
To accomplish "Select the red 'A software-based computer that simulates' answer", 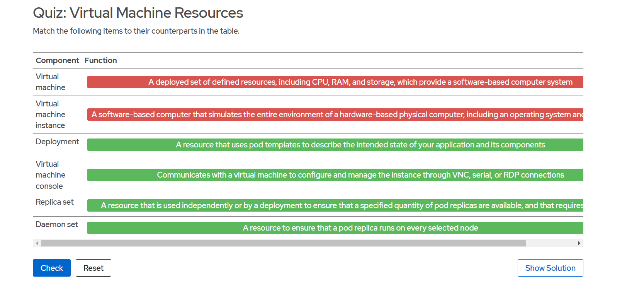I will point(335,115).
